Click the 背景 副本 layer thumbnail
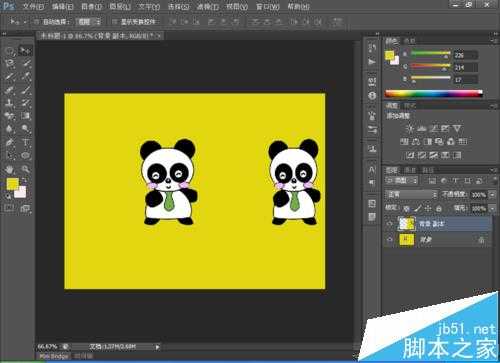The height and width of the screenshot is (363, 500). click(407, 224)
